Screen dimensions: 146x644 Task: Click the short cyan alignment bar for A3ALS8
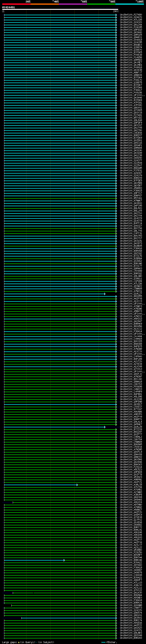[41, 485]
